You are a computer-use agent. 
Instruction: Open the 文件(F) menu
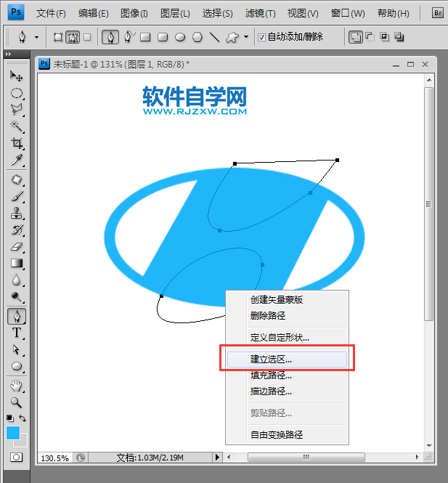click(51, 13)
